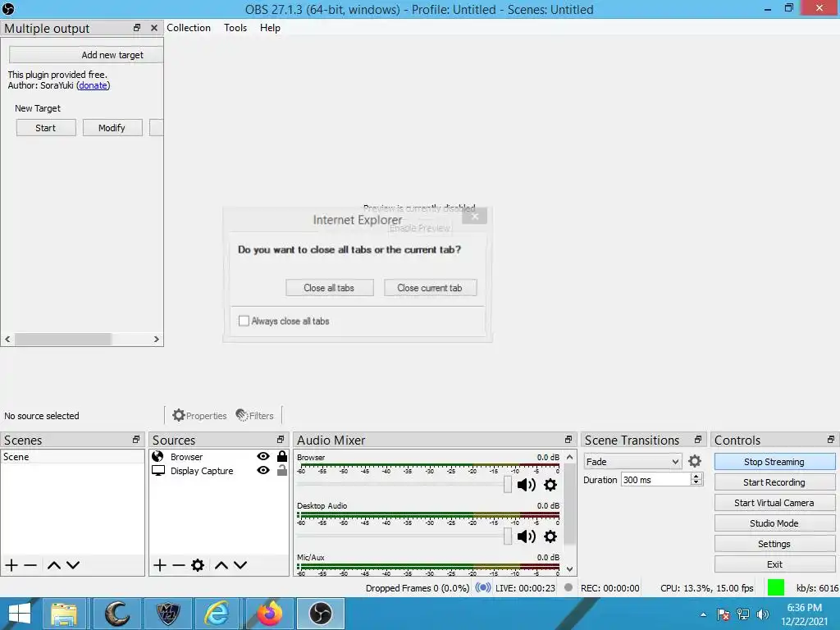Select Scene in the Scenes list
This screenshot has height=630, width=840.
pyautogui.click(x=72, y=456)
